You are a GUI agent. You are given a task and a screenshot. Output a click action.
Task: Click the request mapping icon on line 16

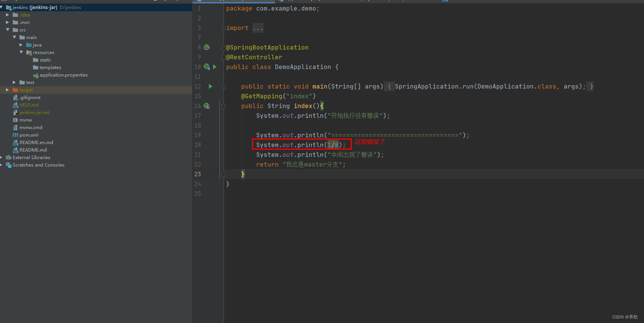(207, 106)
